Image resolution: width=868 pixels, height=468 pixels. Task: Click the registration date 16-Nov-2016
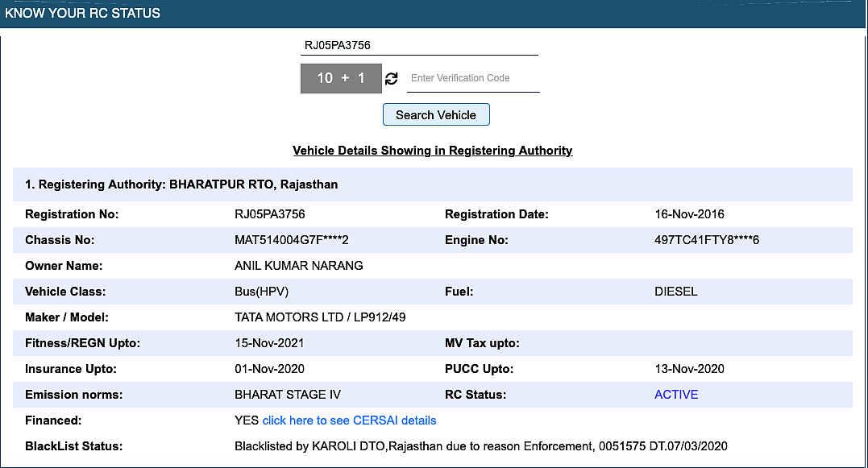coord(690,214)
